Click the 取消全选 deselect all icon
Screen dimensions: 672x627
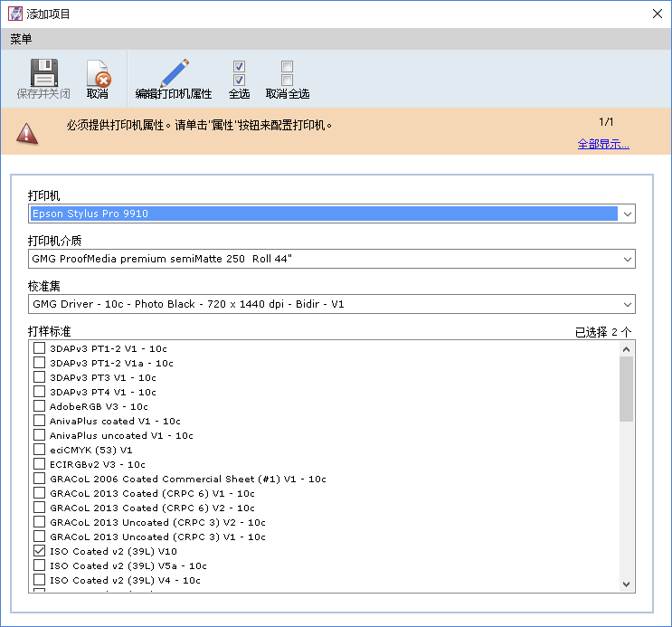coord(287,73)
